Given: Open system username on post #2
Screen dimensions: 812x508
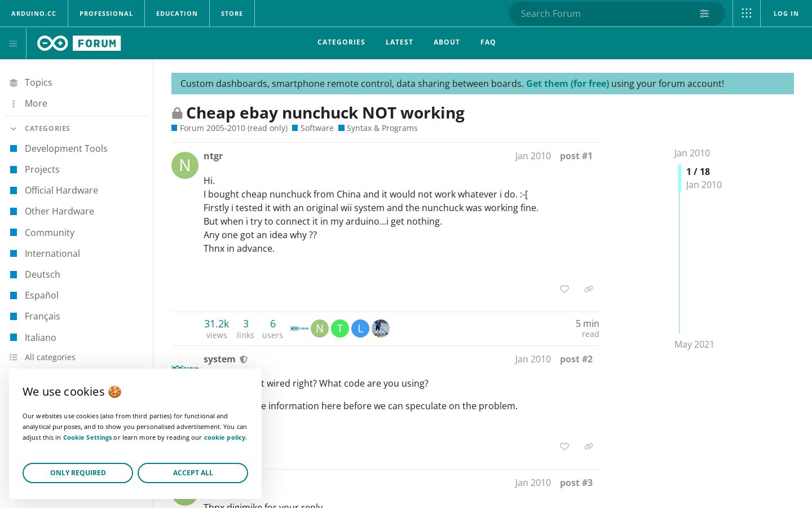Looking at the screenshot, I should point(219,359).
